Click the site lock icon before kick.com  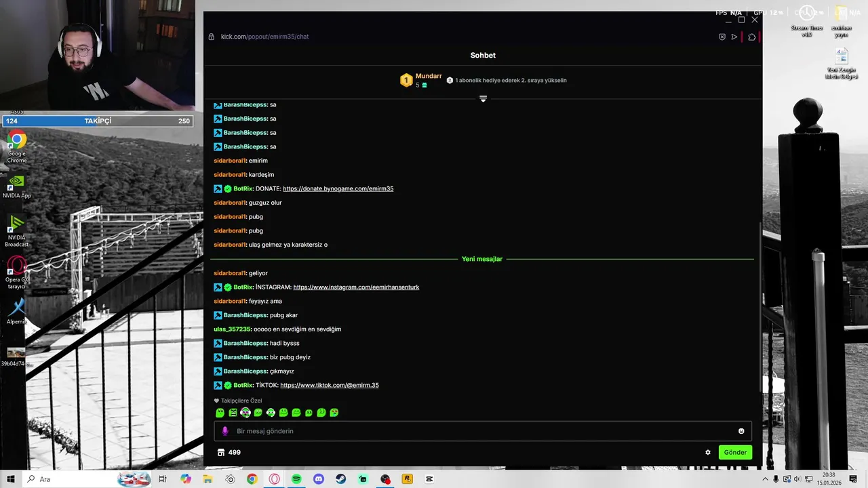pos(212,37)
